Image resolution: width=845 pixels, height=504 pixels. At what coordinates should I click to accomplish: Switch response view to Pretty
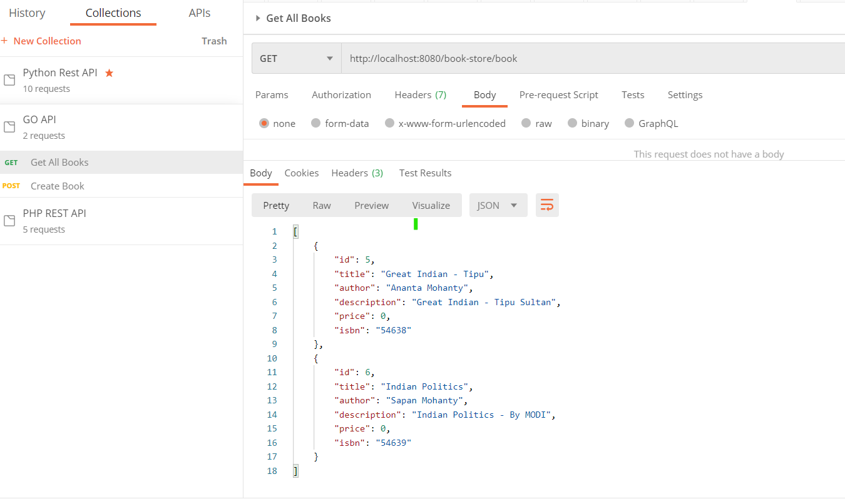pyautogui.click(x=276, y=205)
